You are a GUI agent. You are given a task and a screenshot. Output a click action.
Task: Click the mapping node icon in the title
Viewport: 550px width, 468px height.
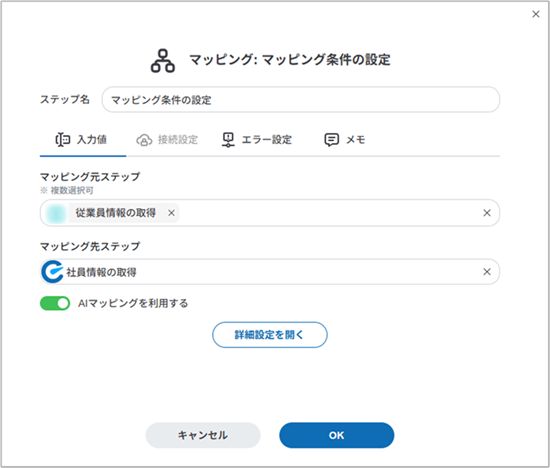coord(163,61)
